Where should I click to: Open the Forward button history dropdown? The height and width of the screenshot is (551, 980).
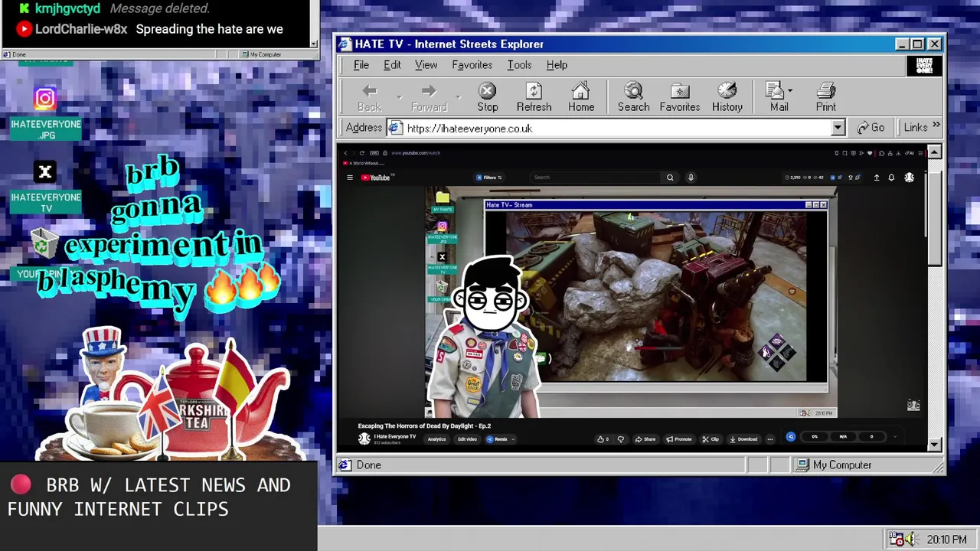click(x=458, y=98)
